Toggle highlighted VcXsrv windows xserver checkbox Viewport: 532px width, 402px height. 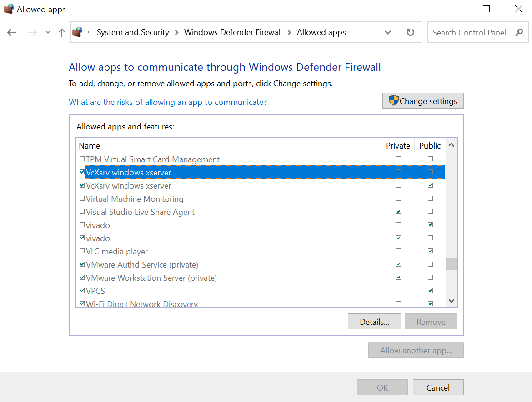tap(82, 172)
